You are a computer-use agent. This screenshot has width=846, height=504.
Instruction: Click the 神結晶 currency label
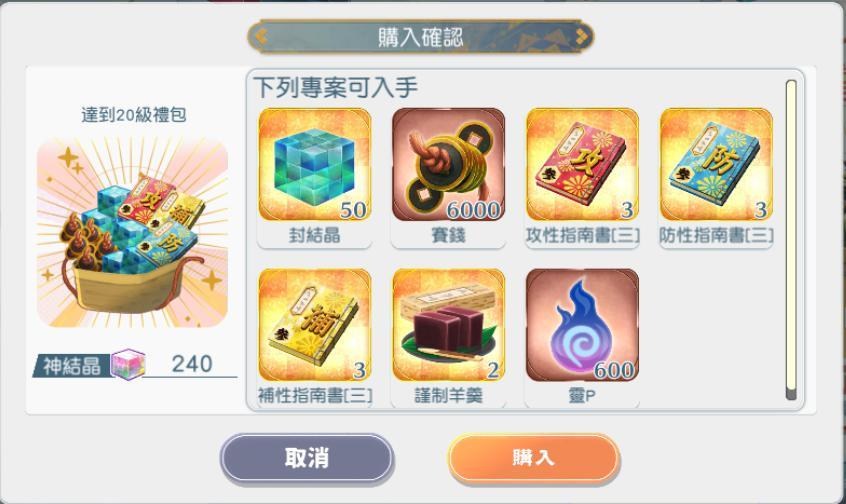coord(72,366)
